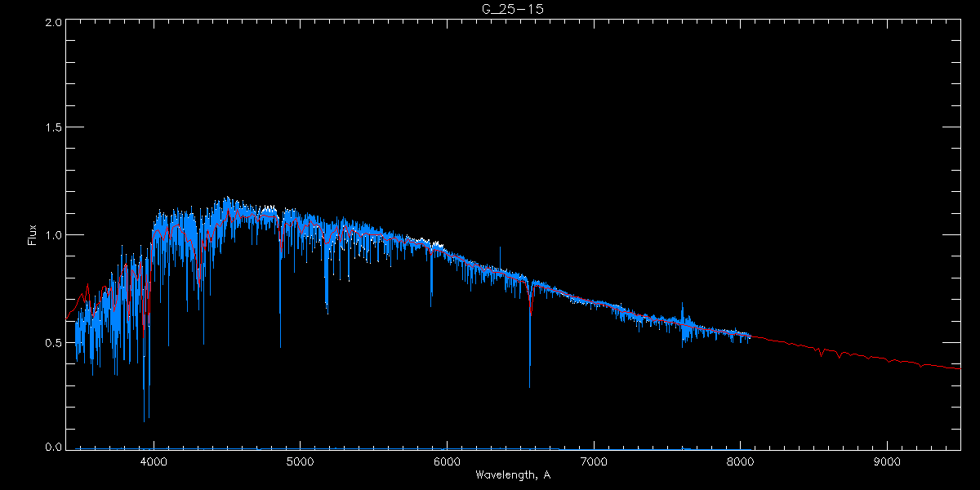The height and width of the screenshot is (490, 980).
Task: Click the 0.5 y-axis tick label
Action: coord(53,342)
